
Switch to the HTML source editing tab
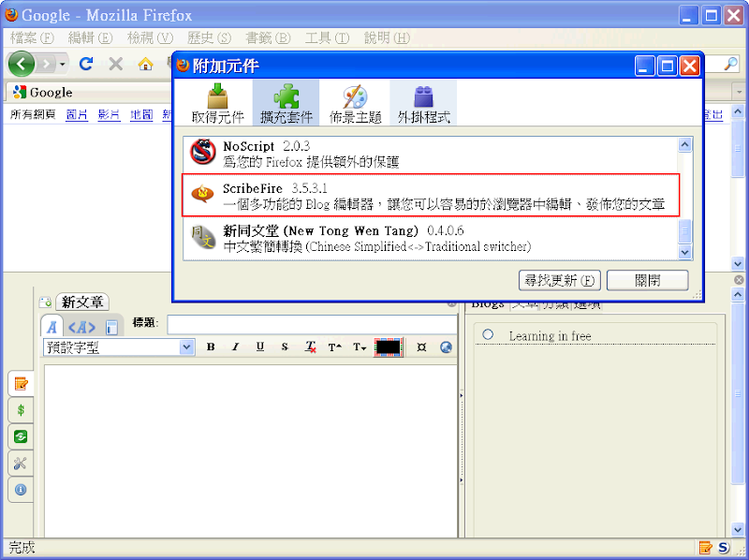81,328
